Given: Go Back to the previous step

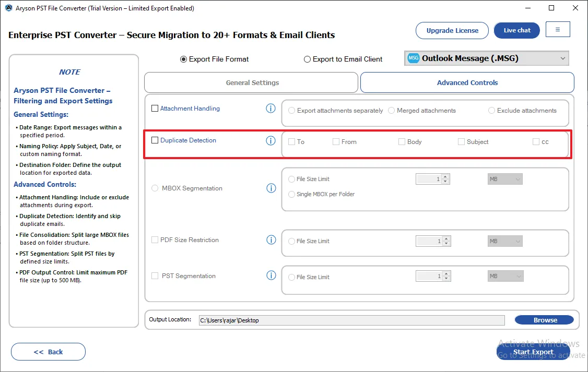Looking at the screenshot, I should tap(49, 352).
